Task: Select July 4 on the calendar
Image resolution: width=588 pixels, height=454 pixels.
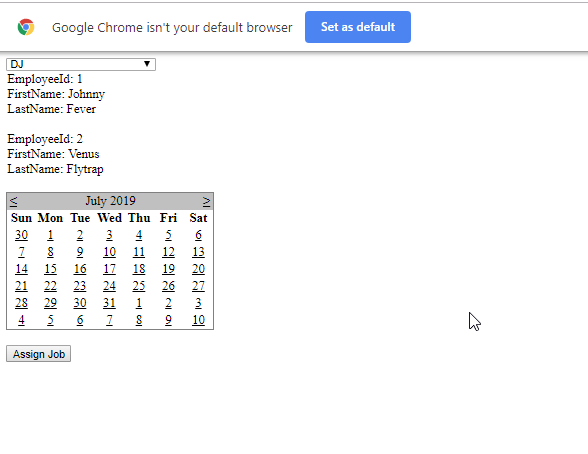Action: (139, 235)
